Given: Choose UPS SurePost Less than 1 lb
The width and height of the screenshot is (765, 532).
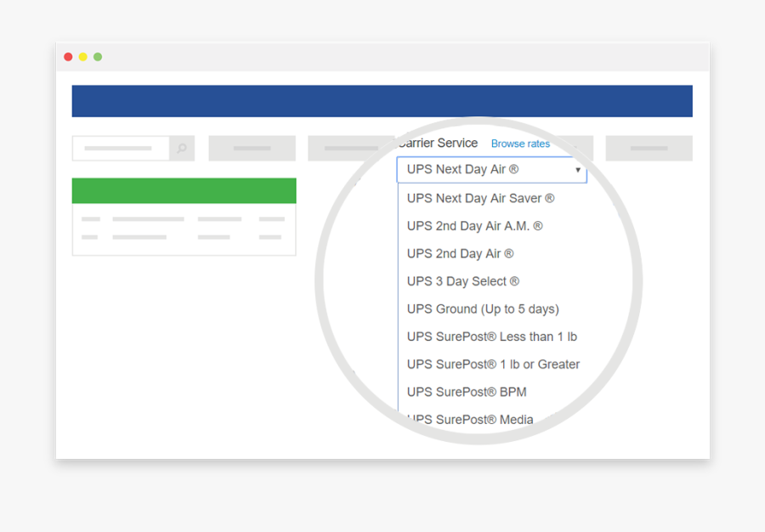Looking at the screenshot, I should click(x=492, y=337).
